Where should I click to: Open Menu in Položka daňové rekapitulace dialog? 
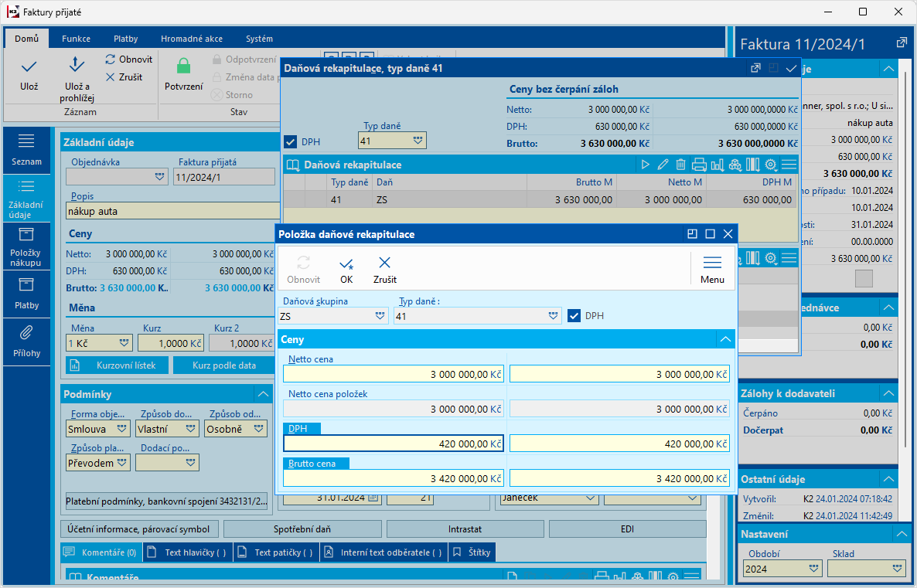(x=712, y=270)
